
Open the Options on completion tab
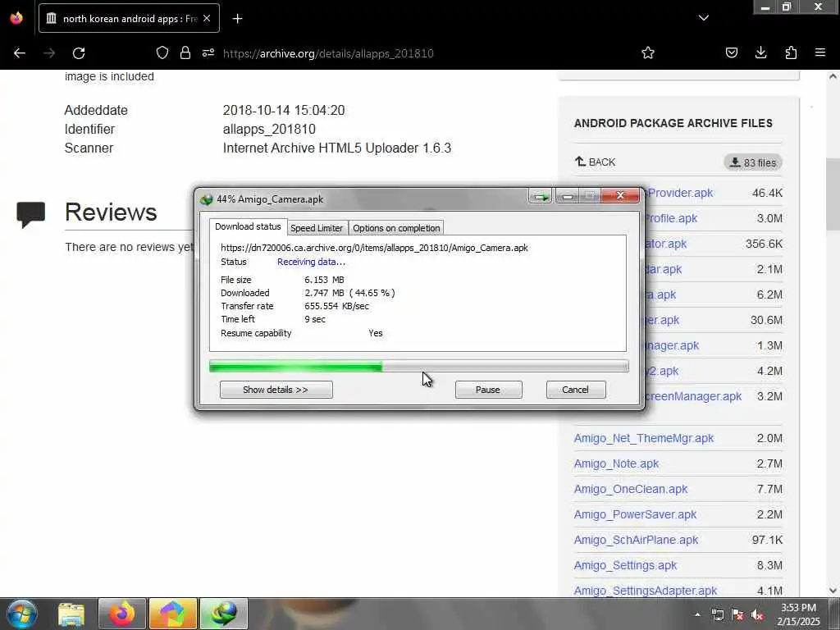[x=396, y=228]
